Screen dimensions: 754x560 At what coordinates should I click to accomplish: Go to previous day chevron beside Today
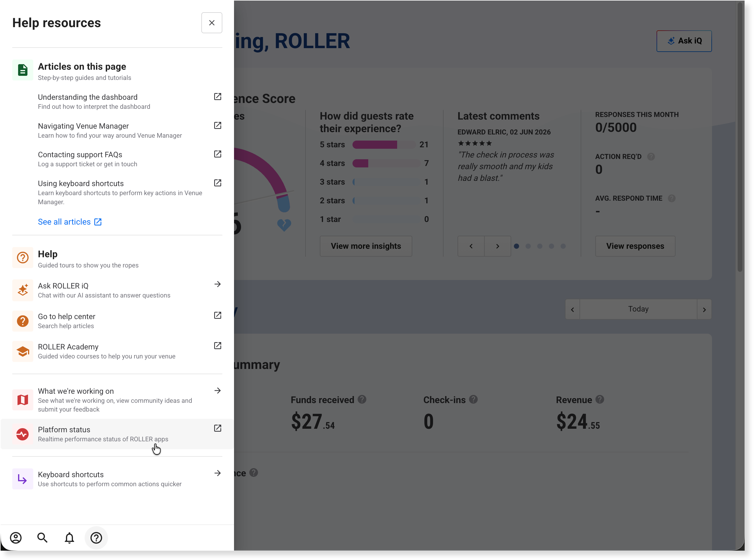(573, 309)
